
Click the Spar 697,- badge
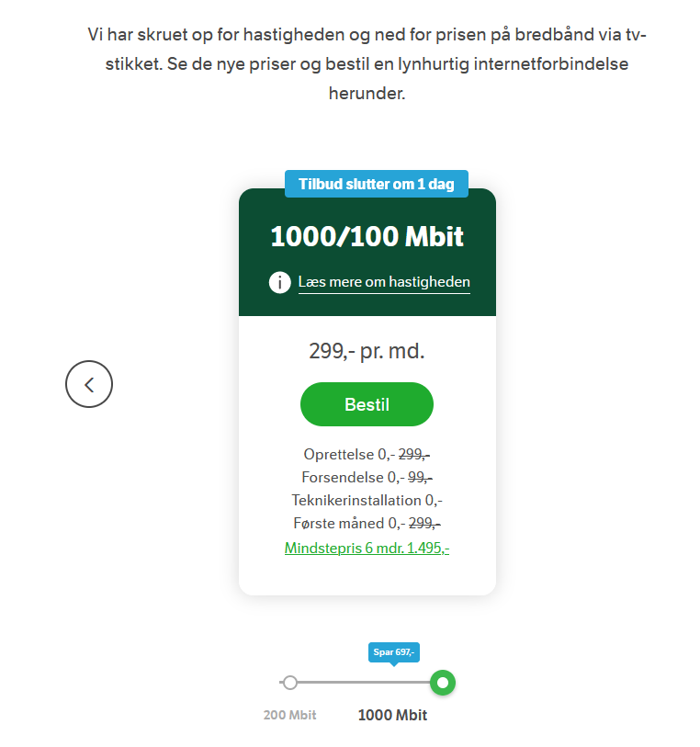[393, 652]
